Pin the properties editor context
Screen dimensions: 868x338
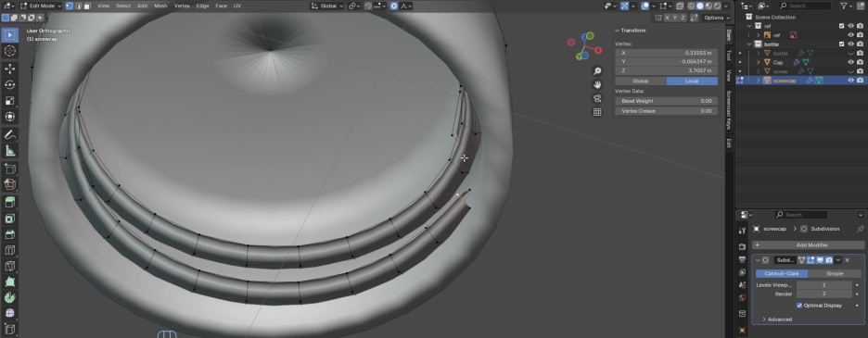pyautogui.click(x=861, y=229)
